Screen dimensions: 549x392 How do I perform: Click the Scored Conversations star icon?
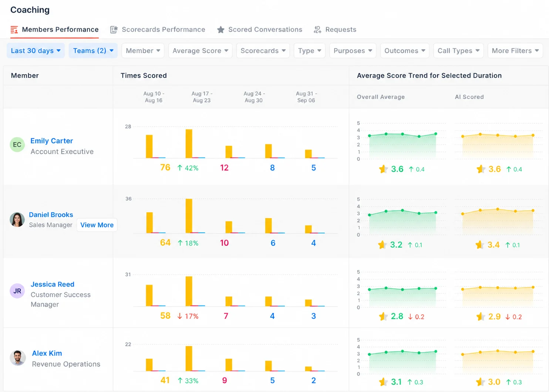point(221,30)
